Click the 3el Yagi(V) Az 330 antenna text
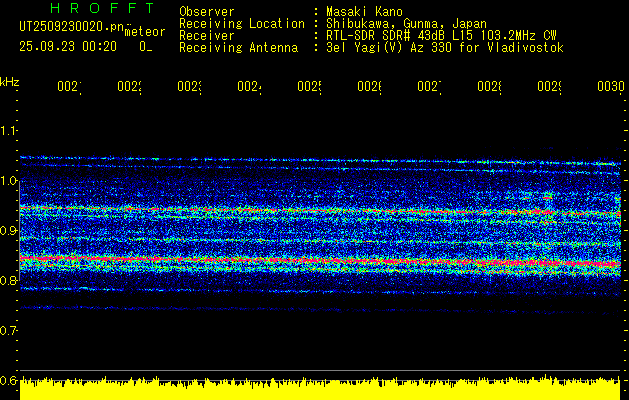Image resolution: width=629 pixels, height=400 pixels. point(445,48)
